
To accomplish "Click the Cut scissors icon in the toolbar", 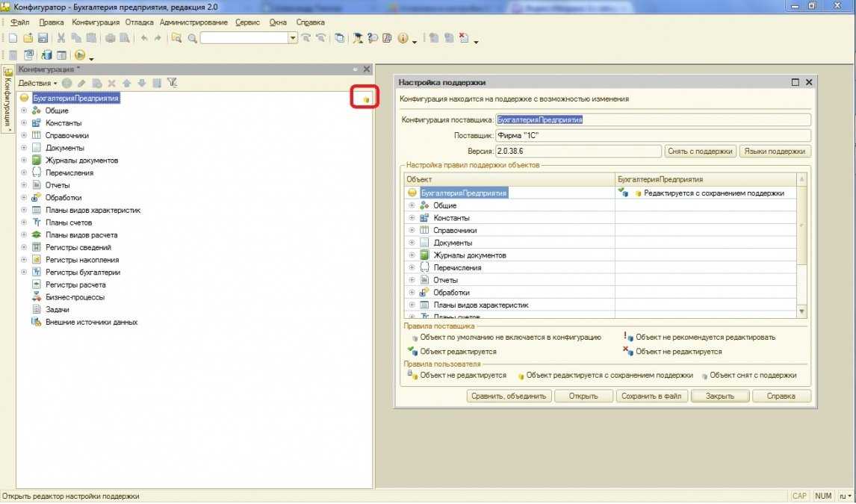I will (62, 38).
